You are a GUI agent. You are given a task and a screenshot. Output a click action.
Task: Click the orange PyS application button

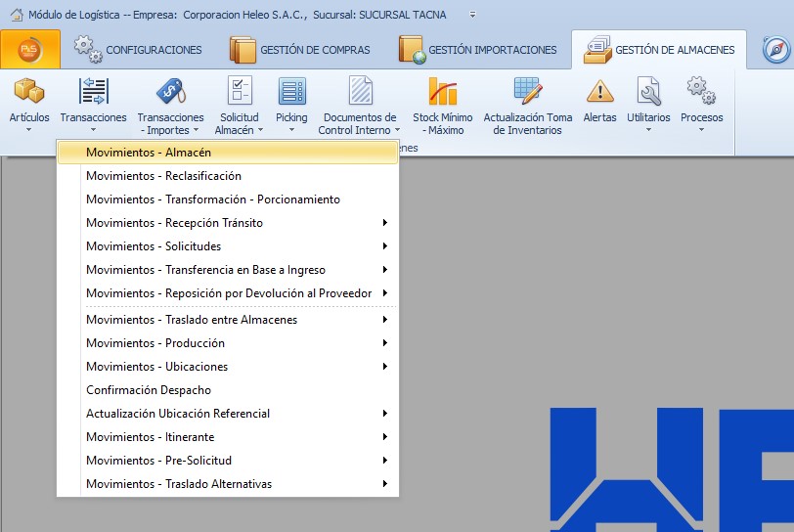pos(30,49)
